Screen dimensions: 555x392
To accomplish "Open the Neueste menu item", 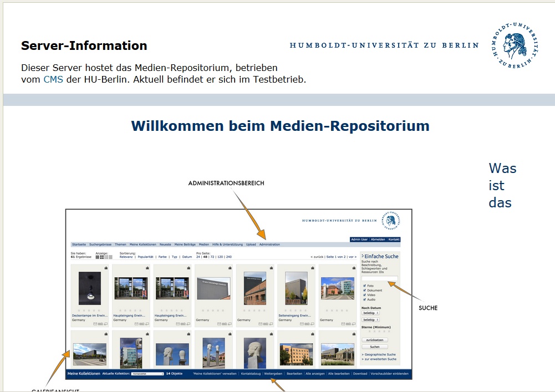I will [x=165, y=245].
